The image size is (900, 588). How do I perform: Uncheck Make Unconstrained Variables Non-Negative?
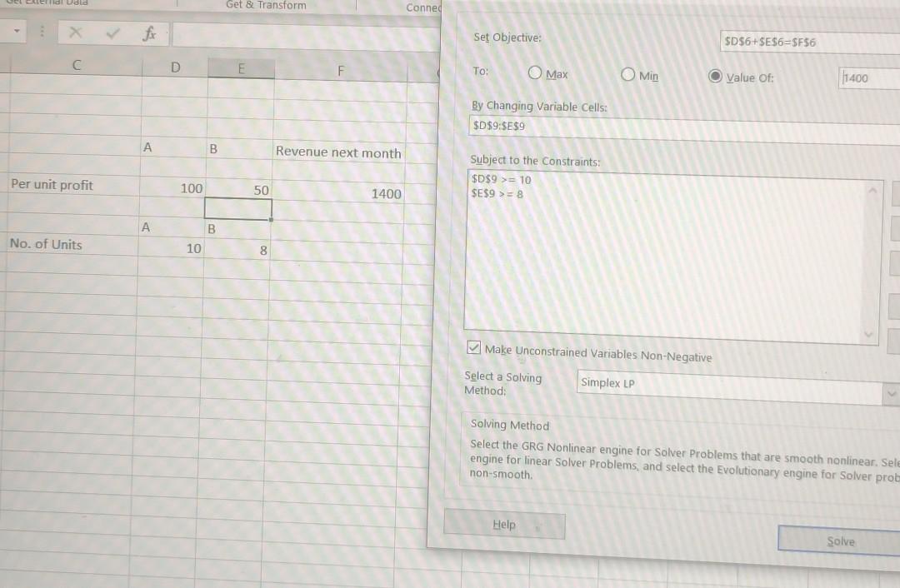(473, 347)
